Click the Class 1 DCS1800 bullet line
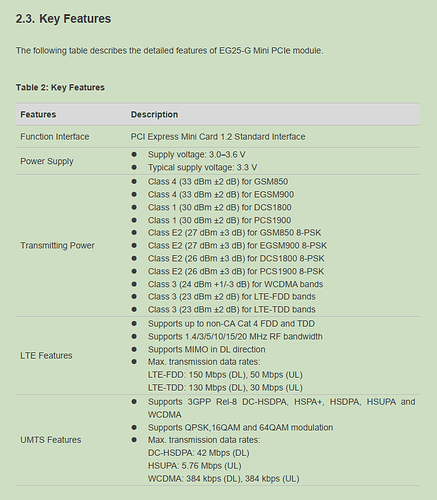 point(220,207)
